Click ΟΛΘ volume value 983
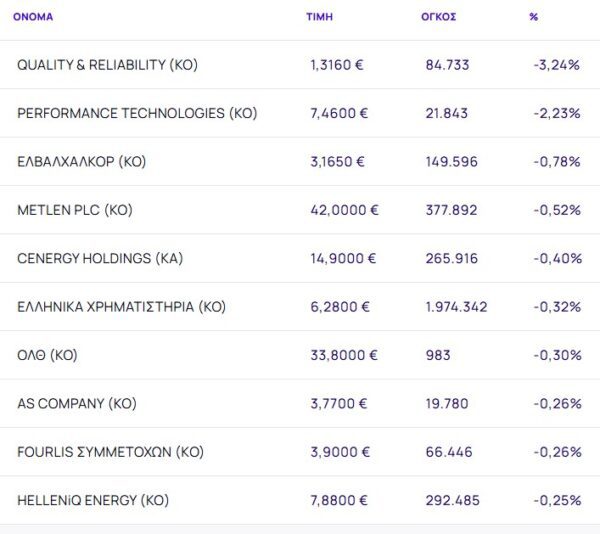Image resolution: width=600 pixels, height=534 pixels. tap(438, 355)
